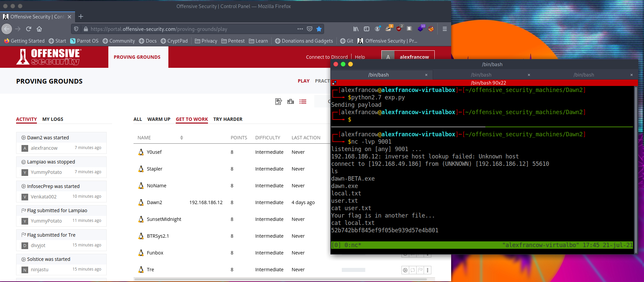Open the Privacy Badger extension
The image size is (644, 282).
click(x=388, y=29)
